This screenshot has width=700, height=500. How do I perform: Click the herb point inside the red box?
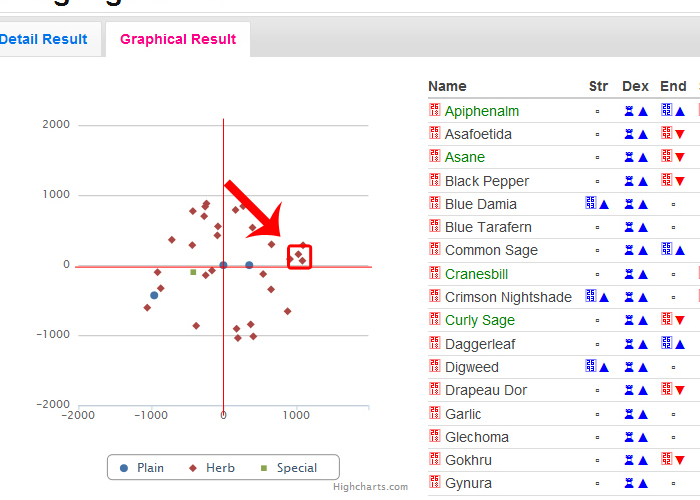pyautogui.click(x=298, y=255)
